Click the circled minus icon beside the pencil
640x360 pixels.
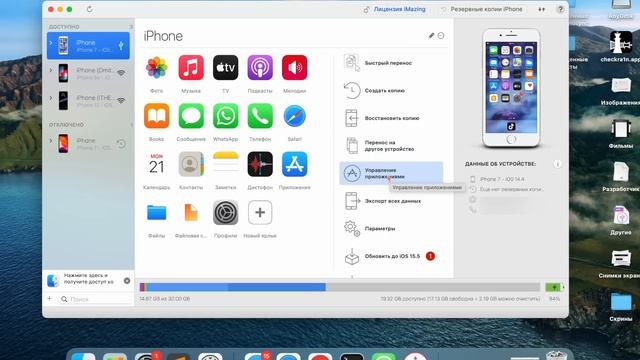coord(441,36)
